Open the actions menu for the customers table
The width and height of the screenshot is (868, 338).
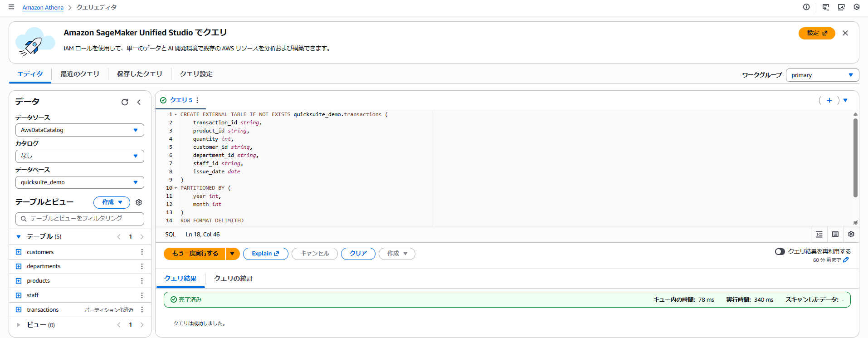142,252
